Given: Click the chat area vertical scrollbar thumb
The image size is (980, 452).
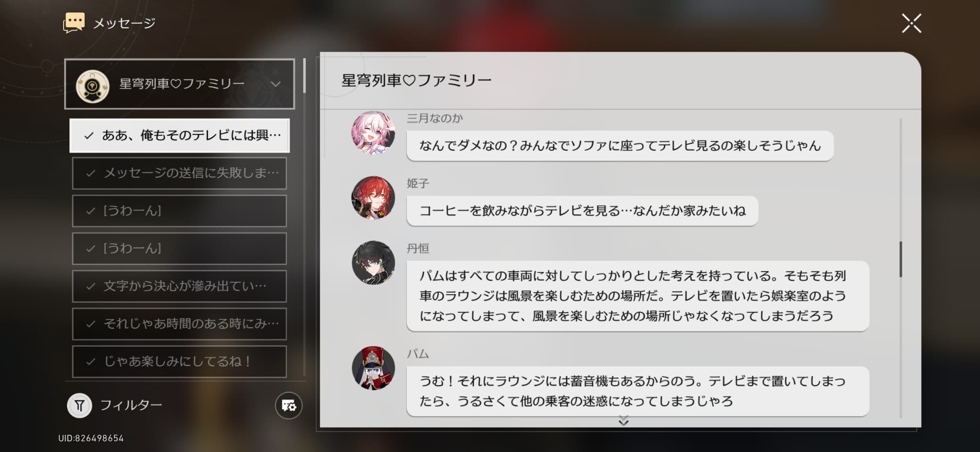Looking at the screenshot, I should pos(901,259).
